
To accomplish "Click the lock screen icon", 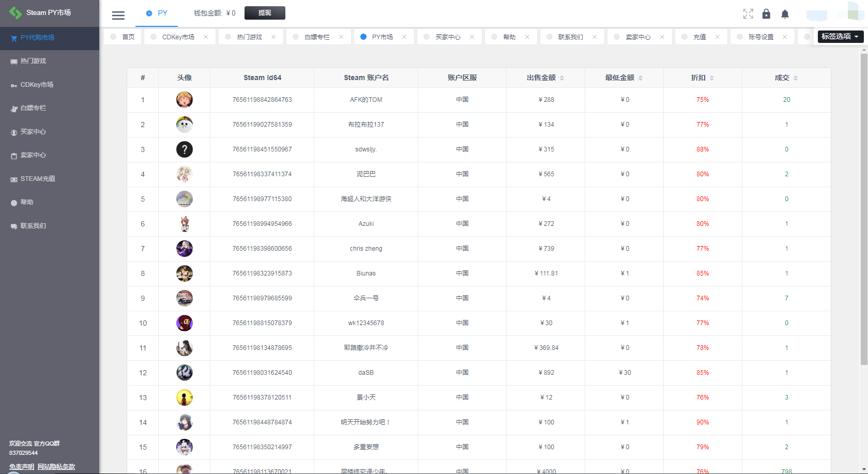I will 767,14.
